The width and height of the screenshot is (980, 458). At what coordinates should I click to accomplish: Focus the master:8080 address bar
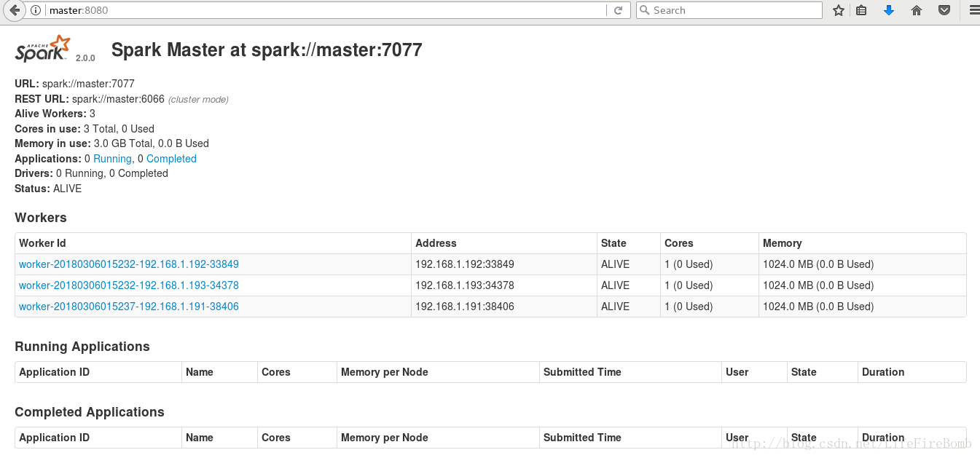pos(324,10)
